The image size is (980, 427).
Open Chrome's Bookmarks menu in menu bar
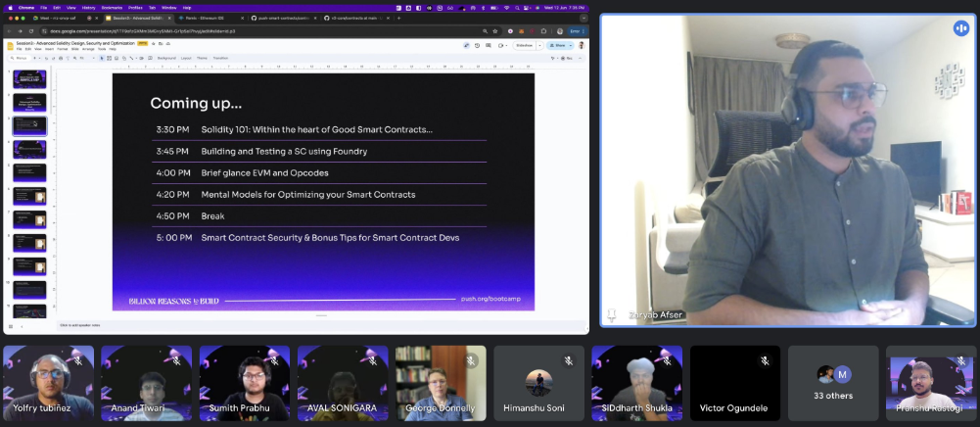point(112,8)
